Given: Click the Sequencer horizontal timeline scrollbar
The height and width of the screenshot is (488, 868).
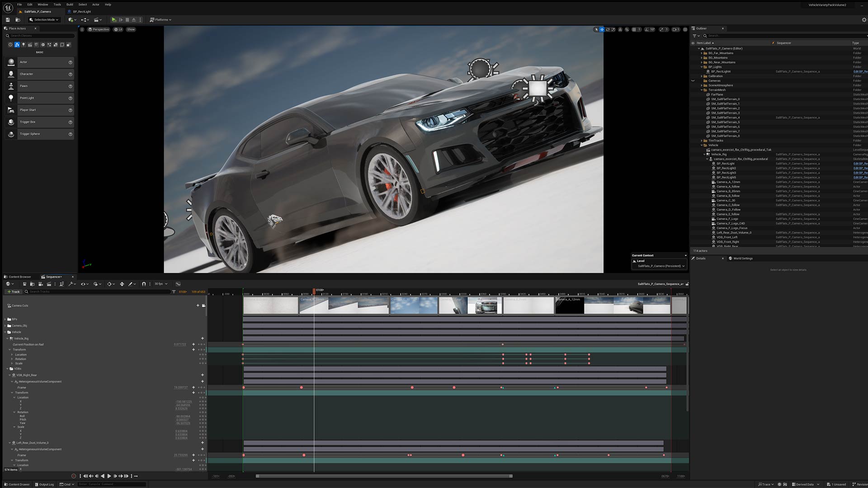Looking at the screenshot, I should pos(384,476).
